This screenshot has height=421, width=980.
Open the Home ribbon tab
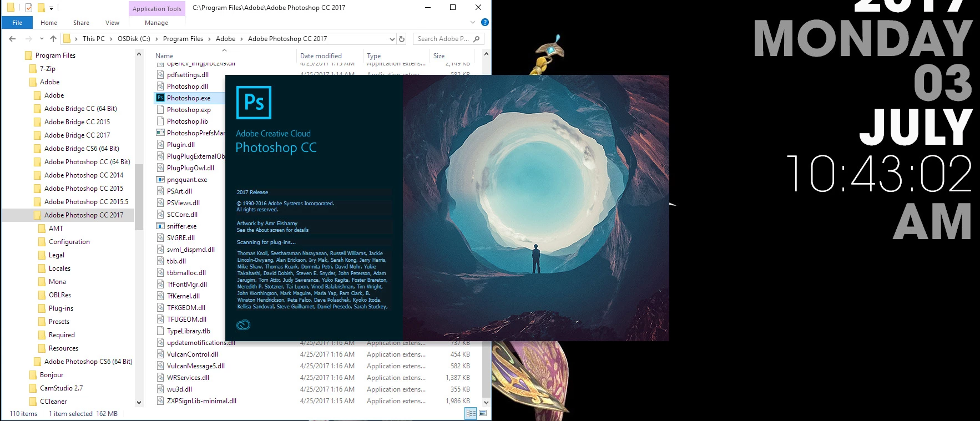point(49,23)
